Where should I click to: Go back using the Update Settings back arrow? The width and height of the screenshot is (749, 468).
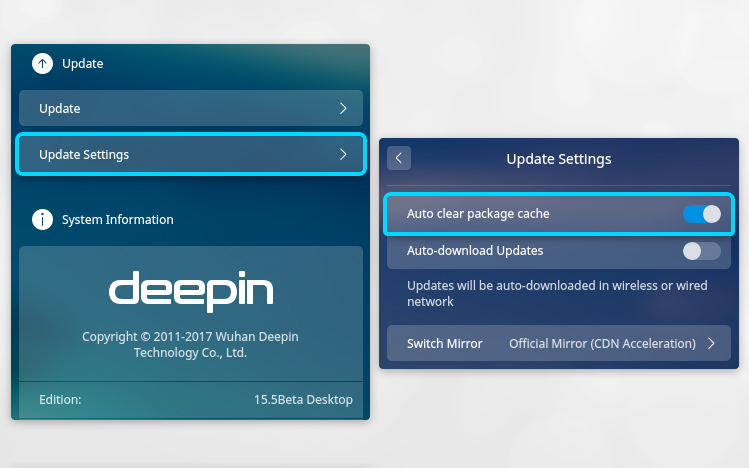pos(399,158)
